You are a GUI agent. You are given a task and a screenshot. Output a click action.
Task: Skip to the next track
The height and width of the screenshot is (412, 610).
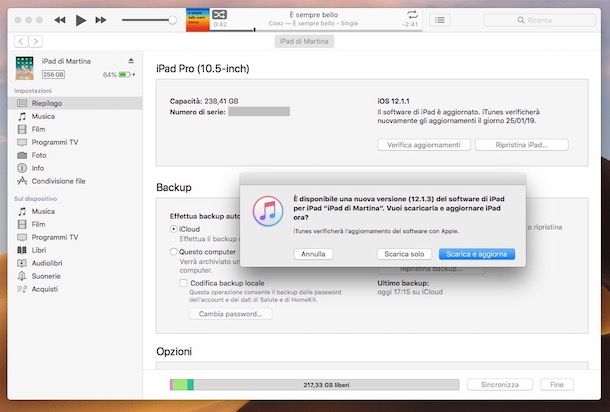point(102,20)
